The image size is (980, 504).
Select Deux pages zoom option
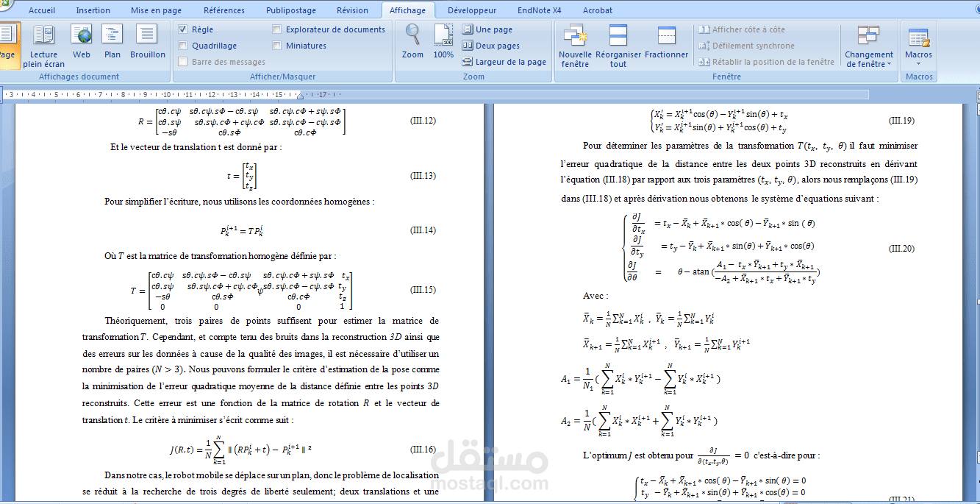pyautogui.click(x=491, y=46)
